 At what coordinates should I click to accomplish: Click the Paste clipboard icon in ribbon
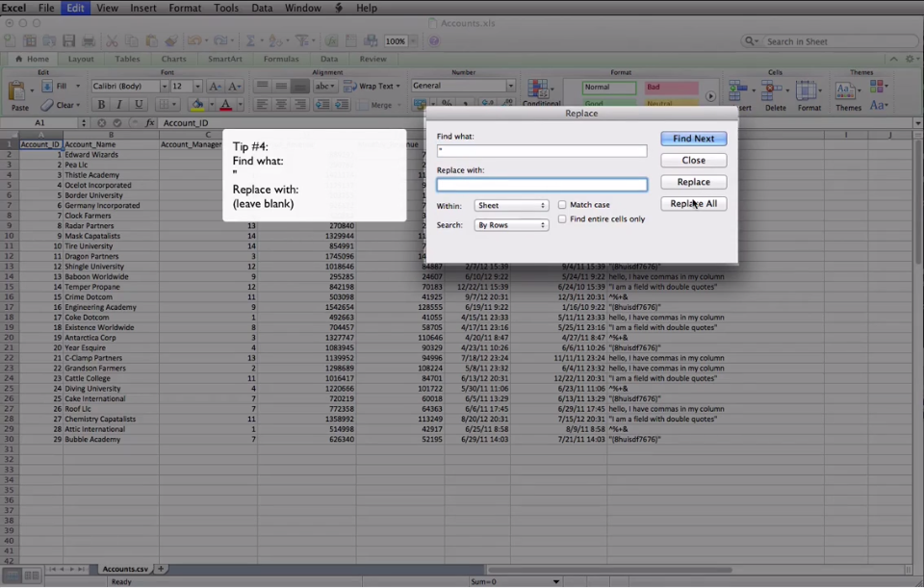tap(17, 91)
